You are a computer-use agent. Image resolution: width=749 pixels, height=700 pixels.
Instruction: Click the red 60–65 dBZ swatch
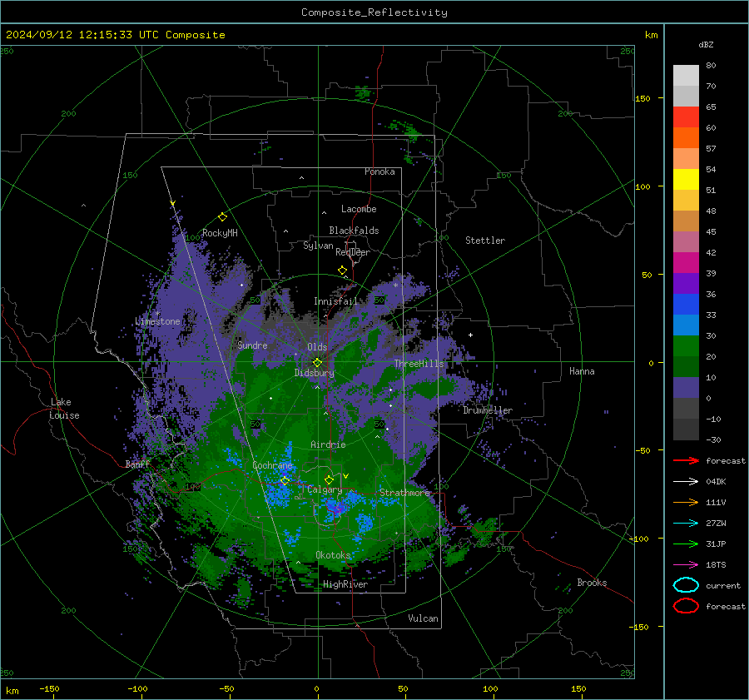tap(686, 117)
